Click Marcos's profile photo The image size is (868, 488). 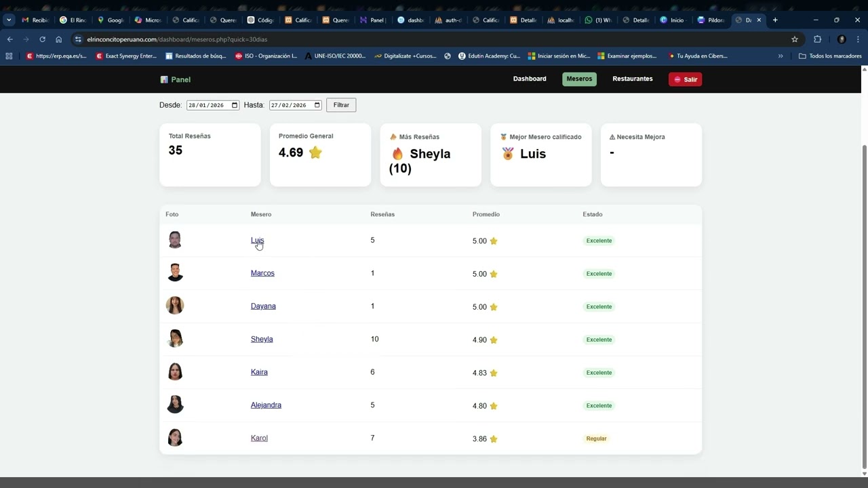coord(175,272)
